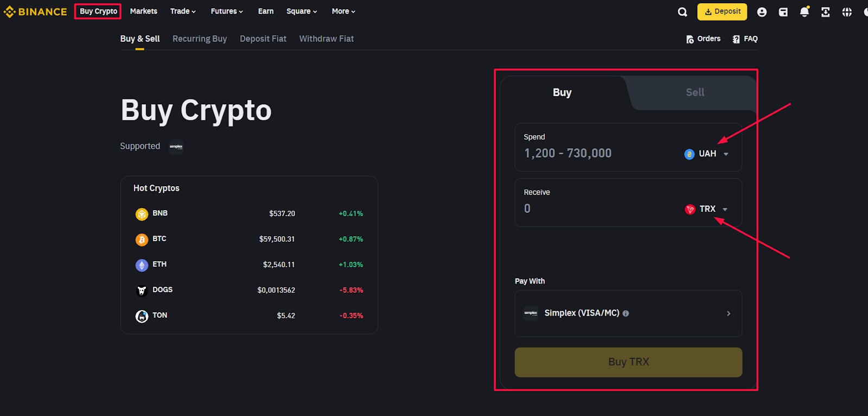The image size is (868, 416).
Task: Click the Binance logo
Action: [35, 11]
